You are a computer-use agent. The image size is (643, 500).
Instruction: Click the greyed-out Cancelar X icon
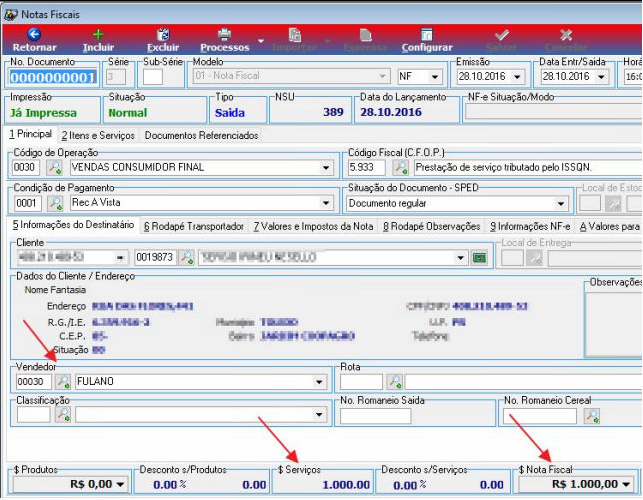[566, 34]
